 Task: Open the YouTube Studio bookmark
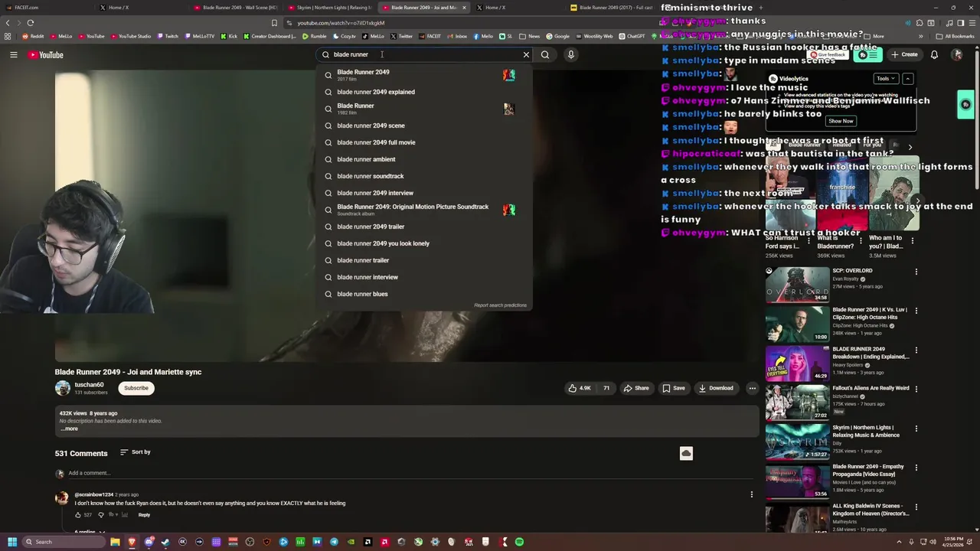point(131,36)
